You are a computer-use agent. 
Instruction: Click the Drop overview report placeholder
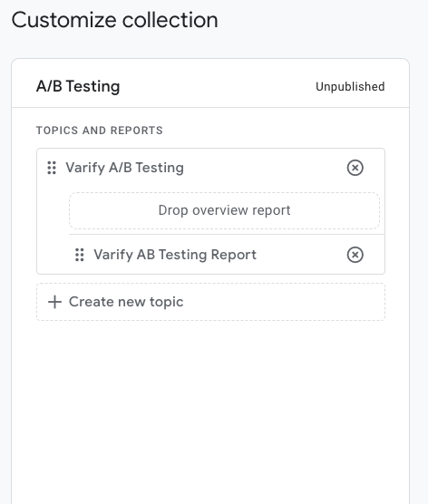pyautogui.click(x=224, y=210)
